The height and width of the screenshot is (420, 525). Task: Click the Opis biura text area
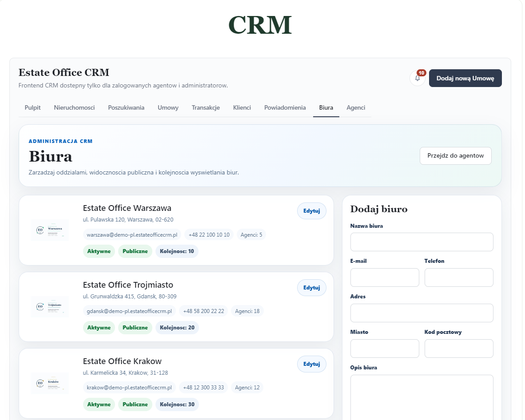point(422,397)
